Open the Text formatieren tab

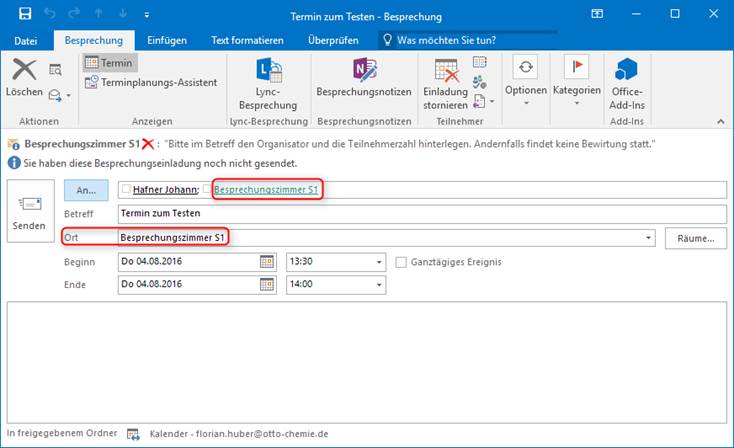(x=247, y=41)
